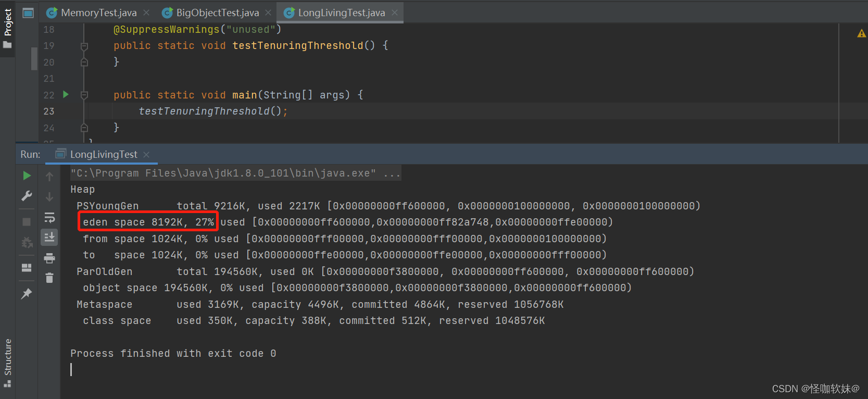The image size is (868, 399).
Task: Click the 'from space 1024K' console line
Action: click(x=345, y=239)
